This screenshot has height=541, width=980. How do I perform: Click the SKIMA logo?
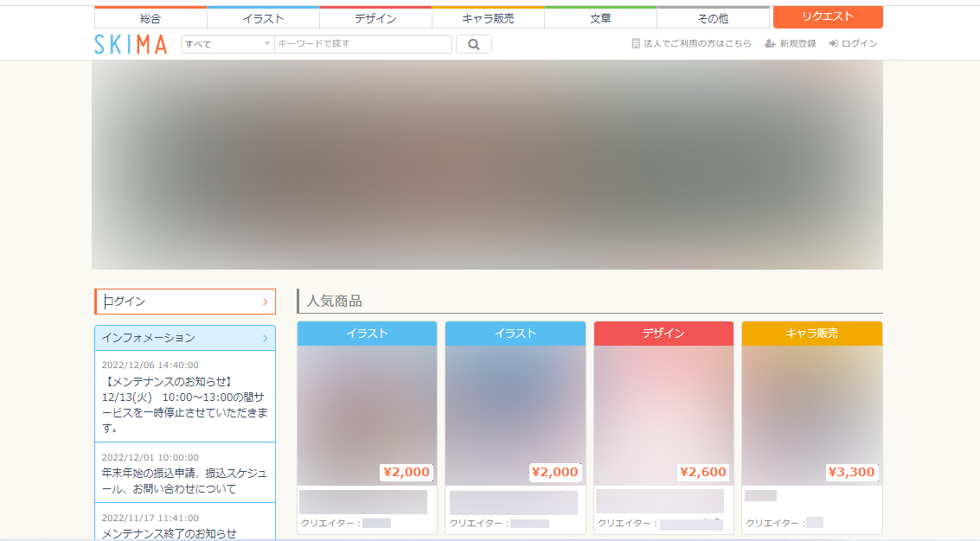point(131,43)
